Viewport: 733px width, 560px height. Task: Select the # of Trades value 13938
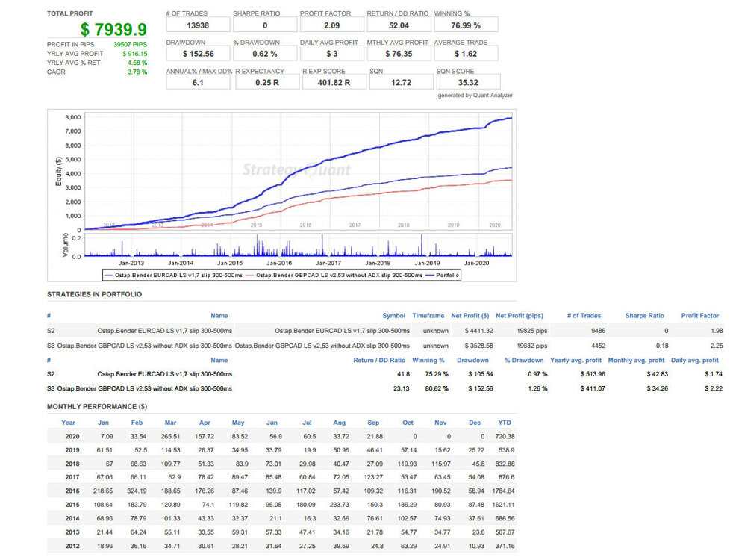[x=198, y=25]
